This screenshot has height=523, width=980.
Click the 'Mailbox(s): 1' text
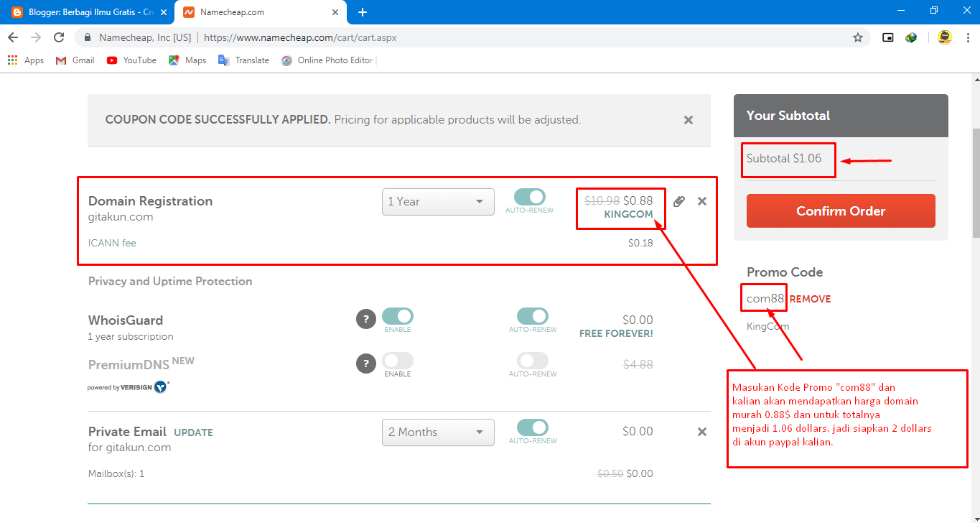(116, 473)
